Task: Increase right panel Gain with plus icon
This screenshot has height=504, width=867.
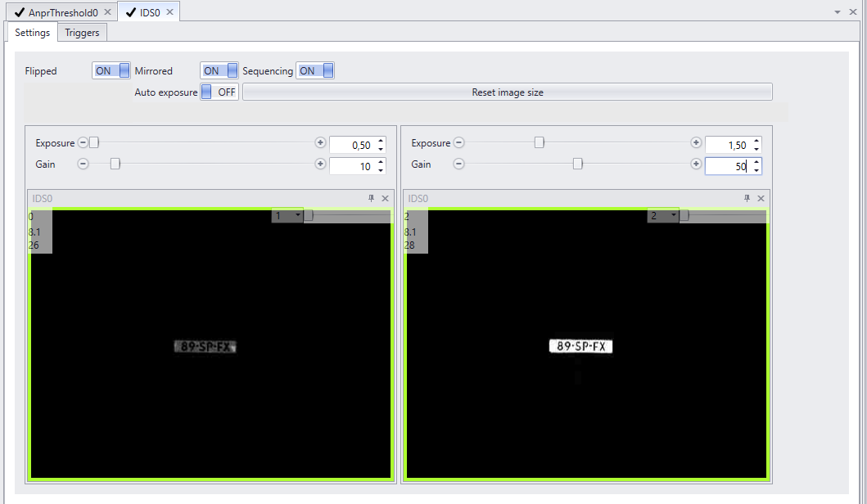Action: [696, 164]
